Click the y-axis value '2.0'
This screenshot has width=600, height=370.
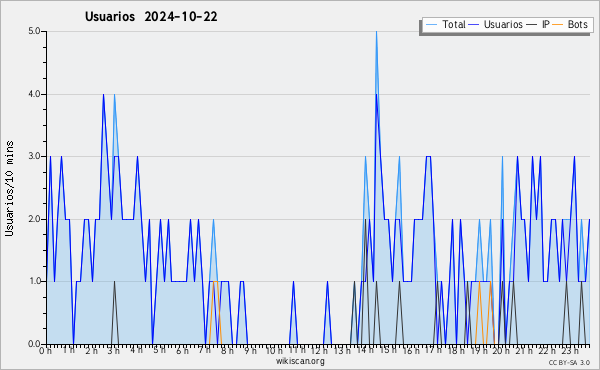click(x=34, y=219)
